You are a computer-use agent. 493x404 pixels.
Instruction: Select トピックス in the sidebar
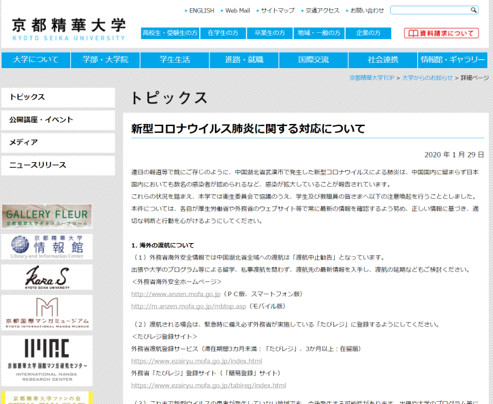tap(58, 97)
